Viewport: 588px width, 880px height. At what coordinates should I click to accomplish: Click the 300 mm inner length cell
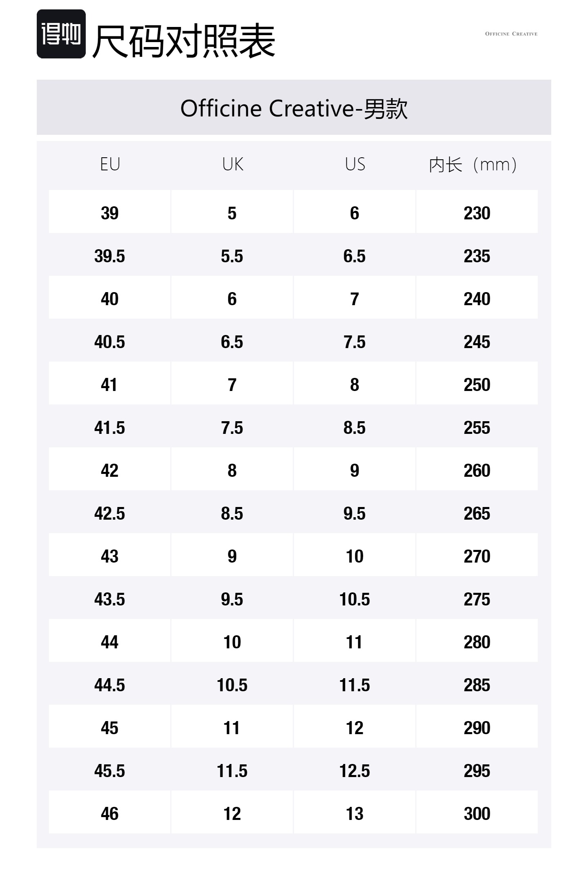coord(477,813)
